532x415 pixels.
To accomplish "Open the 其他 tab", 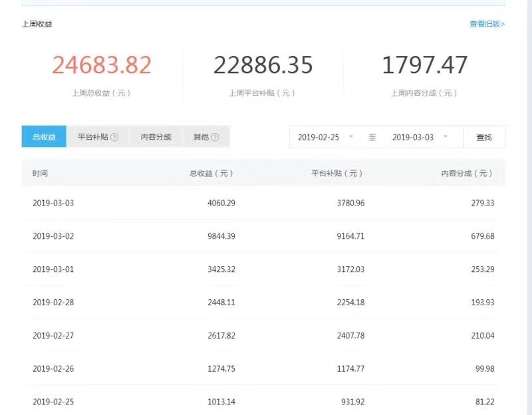I will tap(206, 137).
